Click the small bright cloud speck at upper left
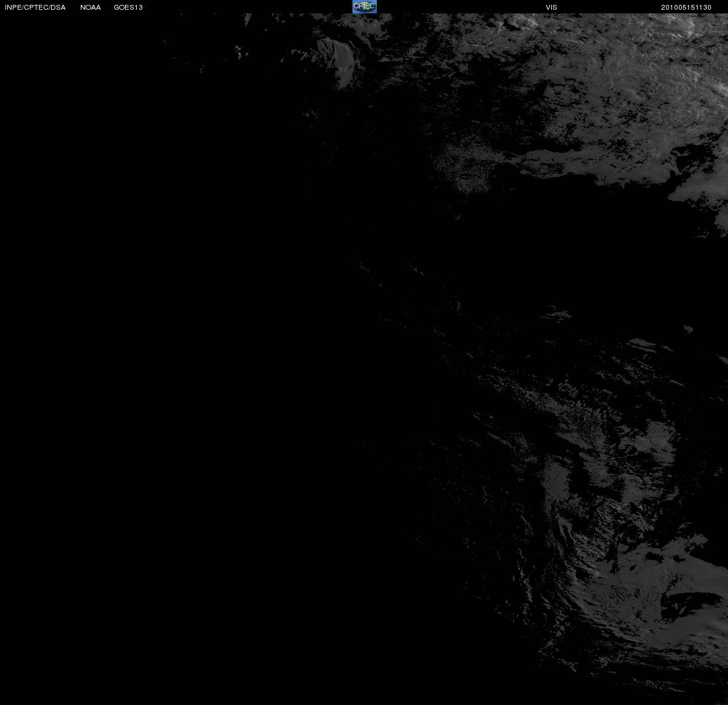 pyautogui.click(x=239, y=51)
